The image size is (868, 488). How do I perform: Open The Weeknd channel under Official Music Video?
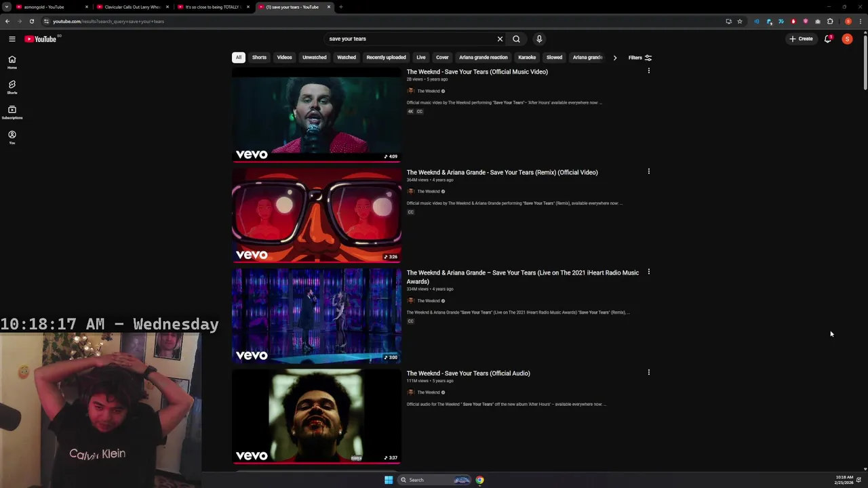(428, 91)
